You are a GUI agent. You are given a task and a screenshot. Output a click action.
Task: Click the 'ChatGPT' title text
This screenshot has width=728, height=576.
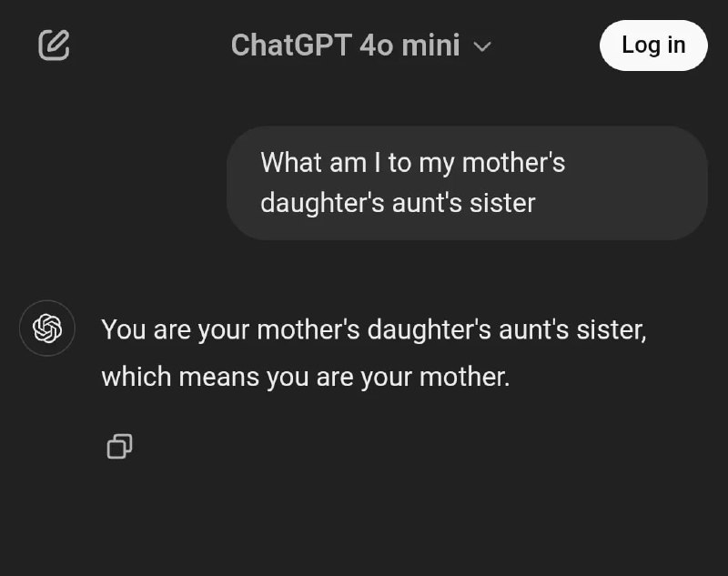pos(291,45)
